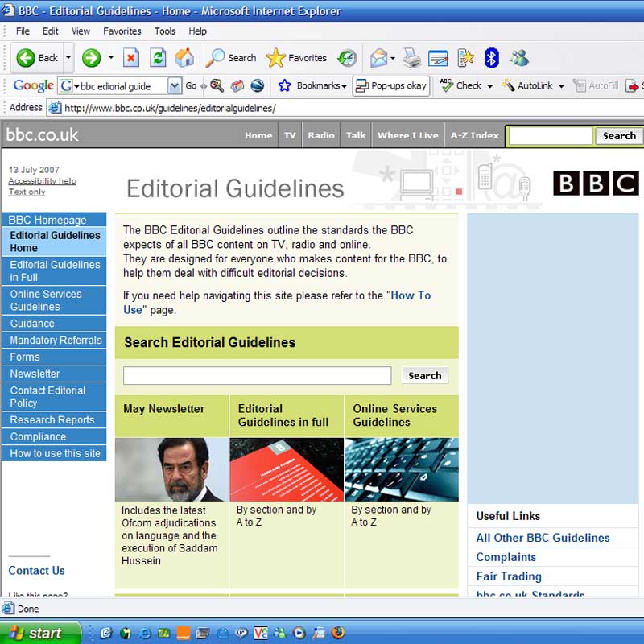Image resolution: width=644 pixels, height=644 pixels.
Task: Click the Complaints link under Useful Links
Action: click(x=506, y=557)
